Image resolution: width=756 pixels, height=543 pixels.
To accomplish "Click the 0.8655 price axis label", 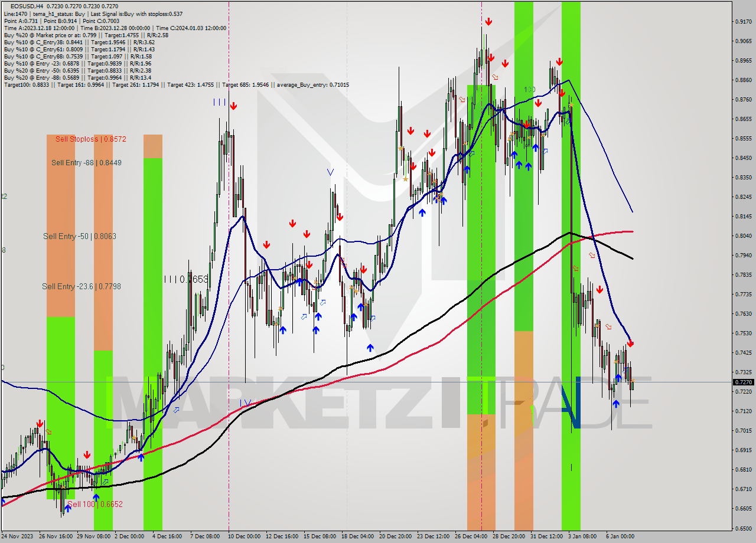I will (743, 119).
